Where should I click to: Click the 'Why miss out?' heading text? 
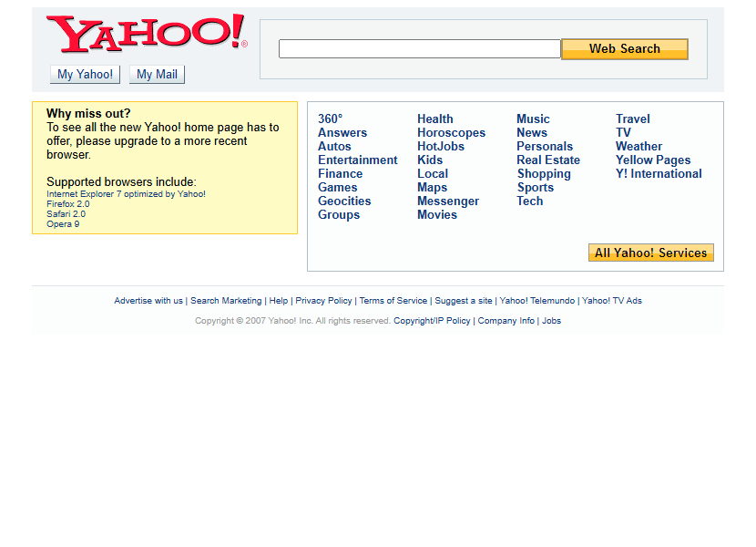pyautogui.click(x=88, y=113)
